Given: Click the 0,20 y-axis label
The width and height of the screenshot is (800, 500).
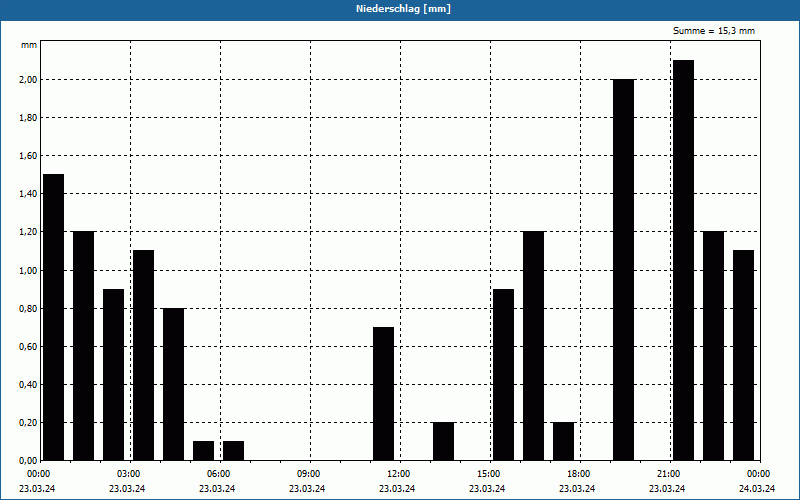Looking at the screenshot, I should coord(28,422).
